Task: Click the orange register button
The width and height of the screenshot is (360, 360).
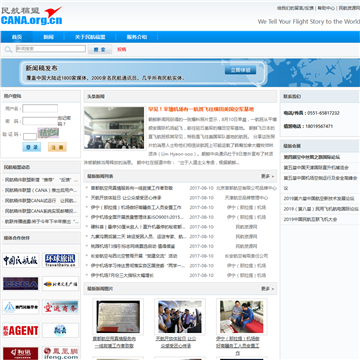Action: tap(57, 147)
